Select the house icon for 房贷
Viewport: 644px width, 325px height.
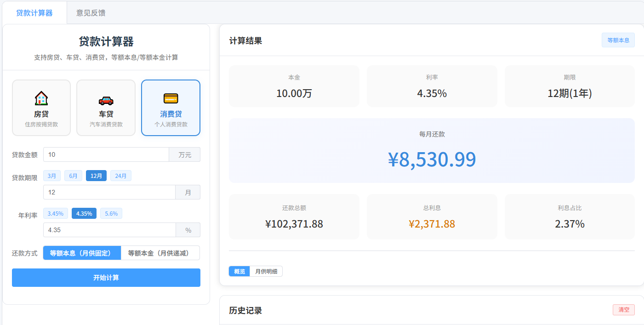point(41,98)
